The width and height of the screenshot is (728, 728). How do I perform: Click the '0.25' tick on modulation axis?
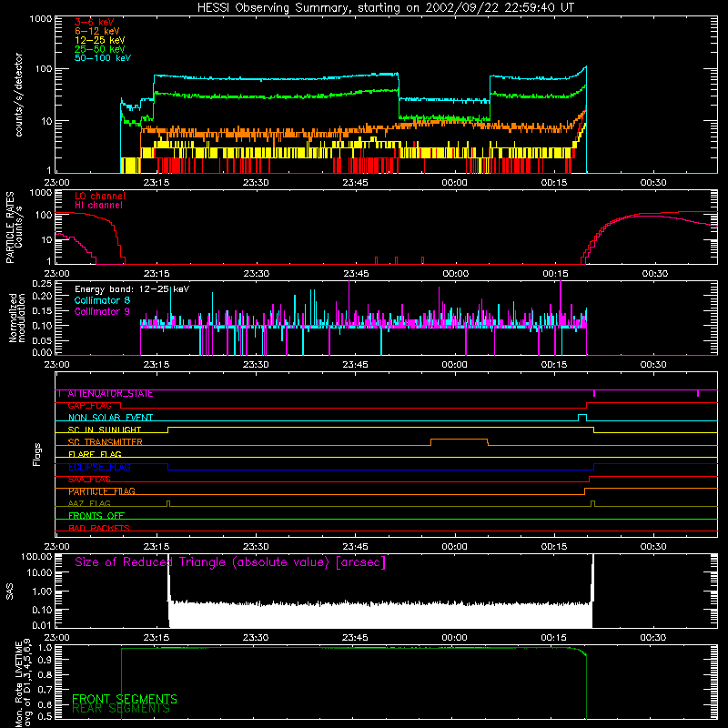point(42,283)
